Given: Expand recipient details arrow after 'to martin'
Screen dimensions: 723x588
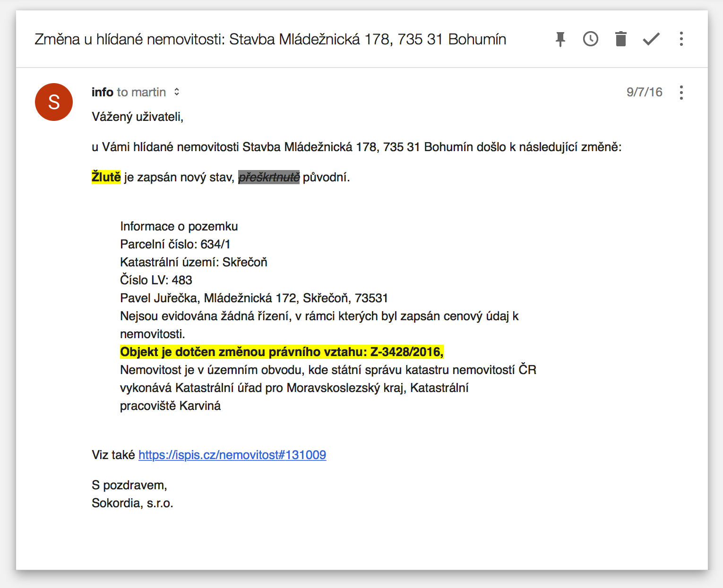Looking at the screenshot, I should point(177,92).
